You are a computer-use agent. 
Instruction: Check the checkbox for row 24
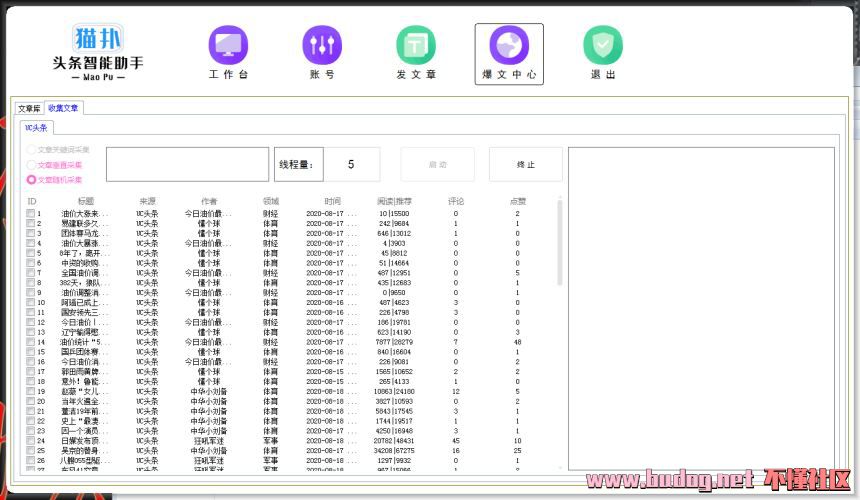pos(31,440)
